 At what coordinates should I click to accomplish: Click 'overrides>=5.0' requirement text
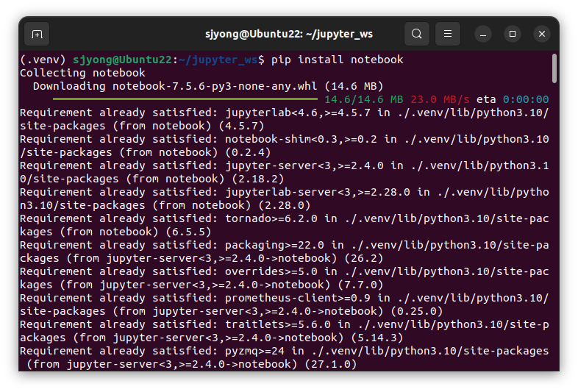[271, 272]
